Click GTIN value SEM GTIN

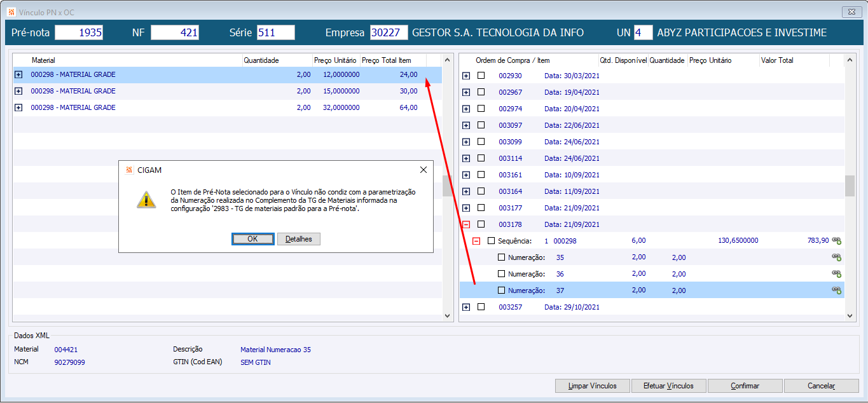(256, 362)
